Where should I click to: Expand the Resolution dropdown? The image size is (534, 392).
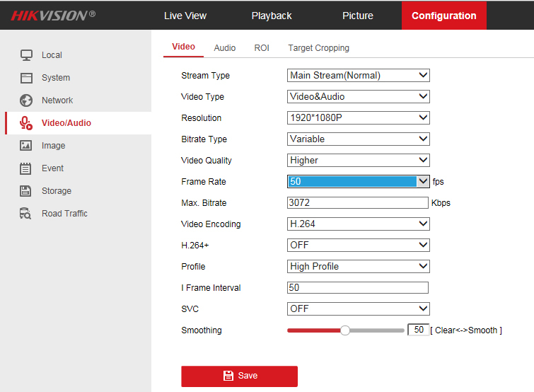click(359, 118)
